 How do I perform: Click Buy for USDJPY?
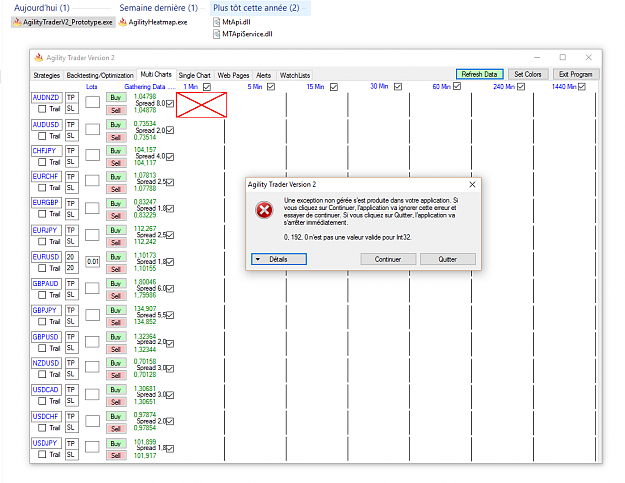(116, 444)
